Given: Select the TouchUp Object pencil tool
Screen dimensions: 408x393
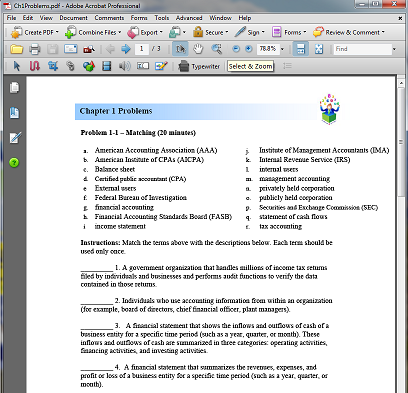Looking at the screenshot, I should pyautogui.click(x=161, y=66).
